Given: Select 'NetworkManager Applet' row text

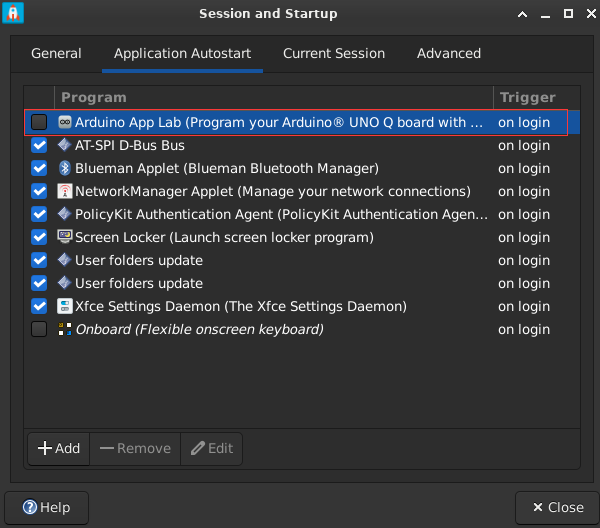Looking at the screenshot, I should click(x=273, y=191).
